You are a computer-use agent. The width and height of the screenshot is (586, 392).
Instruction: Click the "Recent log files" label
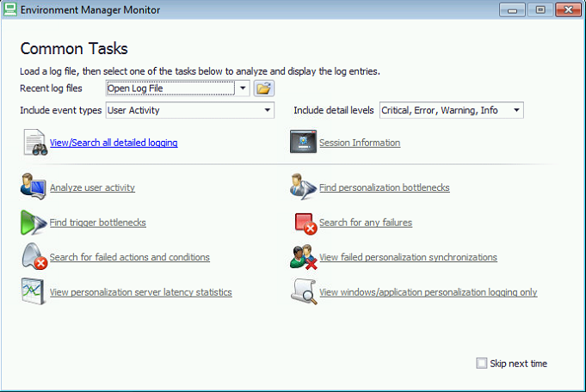(x=51, y=89)
